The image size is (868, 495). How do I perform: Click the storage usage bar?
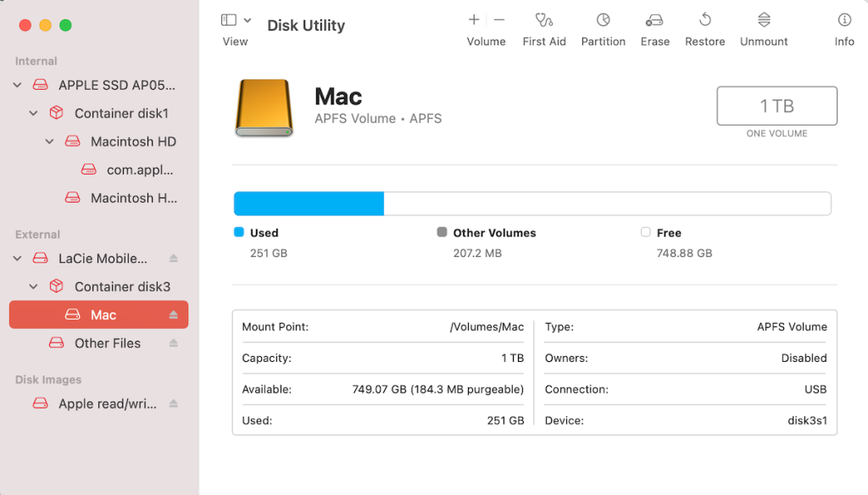click(x=531, y=203)
